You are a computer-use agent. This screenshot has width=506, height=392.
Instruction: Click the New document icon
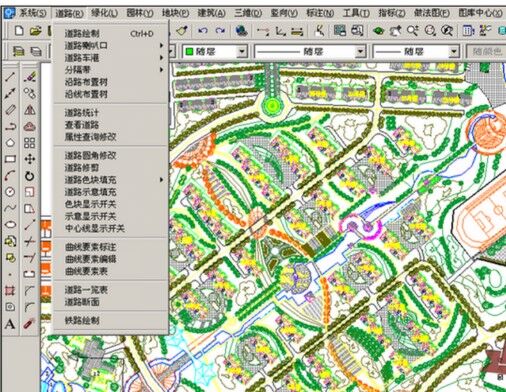[x=19, y=31]
